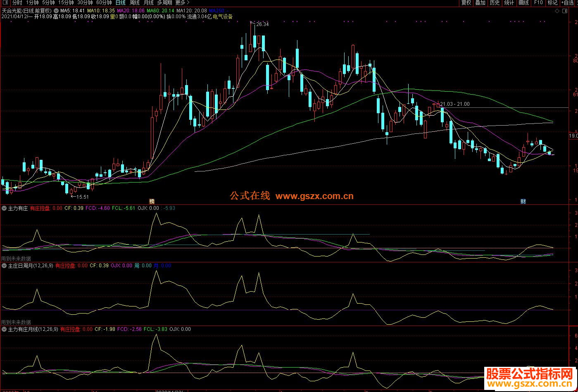Switch to 1分钟 period tab
The image size is (578, 392).
pyautogui.click(x=32, y=2)
